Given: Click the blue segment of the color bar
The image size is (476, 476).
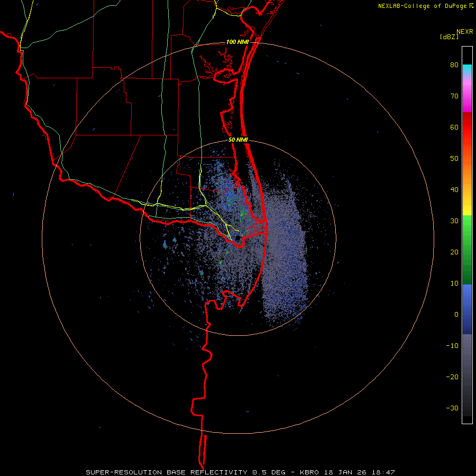Looking at the screenshot, I should 467,309.
